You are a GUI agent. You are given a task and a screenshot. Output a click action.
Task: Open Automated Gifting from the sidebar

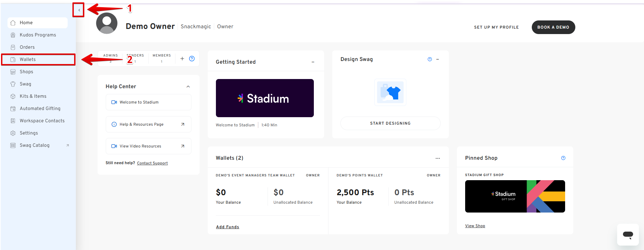[40, 109]
